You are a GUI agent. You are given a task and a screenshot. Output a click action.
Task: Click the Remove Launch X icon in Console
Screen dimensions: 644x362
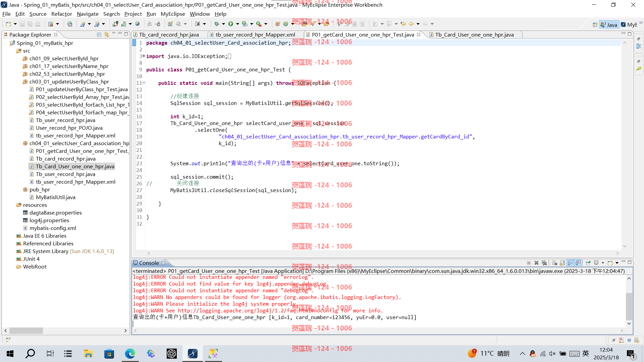(536, 263)
